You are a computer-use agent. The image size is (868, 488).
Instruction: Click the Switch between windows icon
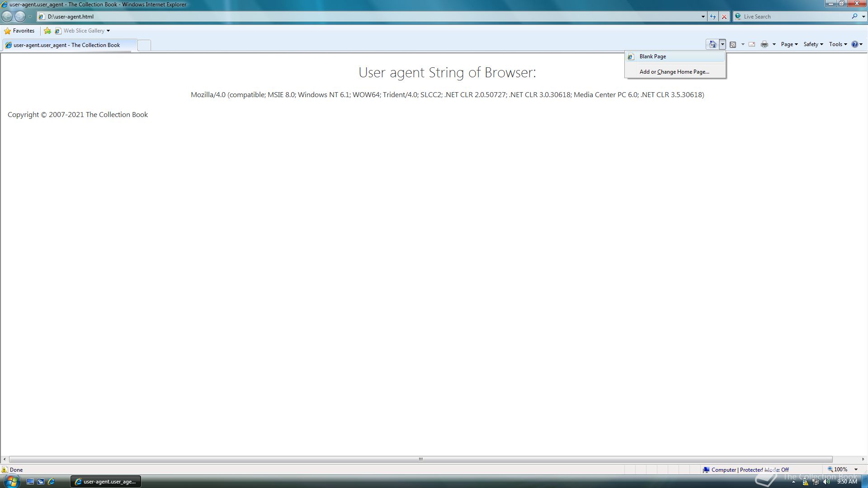coord(41,482)
